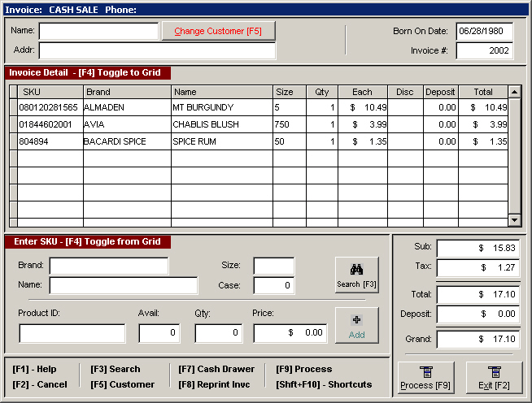
Task: Click the Exit [F2] icon button
Action: (x=494, y=378)
